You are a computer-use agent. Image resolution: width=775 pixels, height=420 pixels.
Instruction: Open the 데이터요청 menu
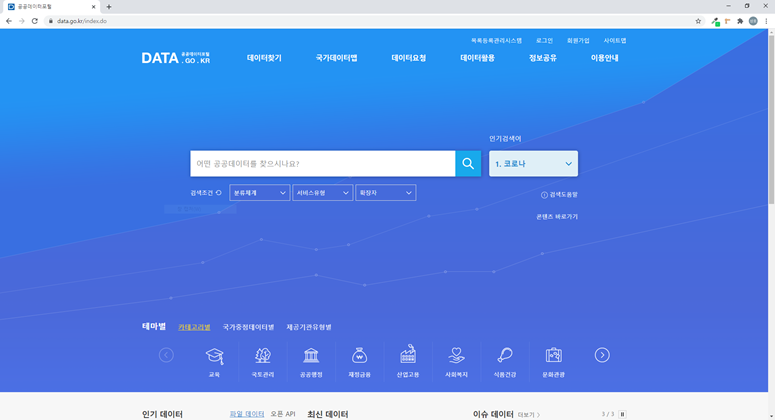[409, 58]
